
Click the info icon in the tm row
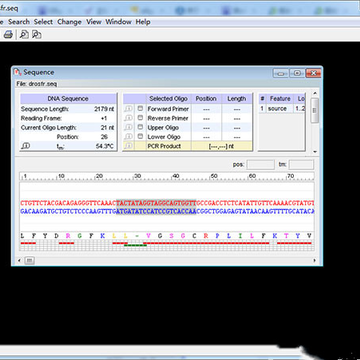click(26, 146)
